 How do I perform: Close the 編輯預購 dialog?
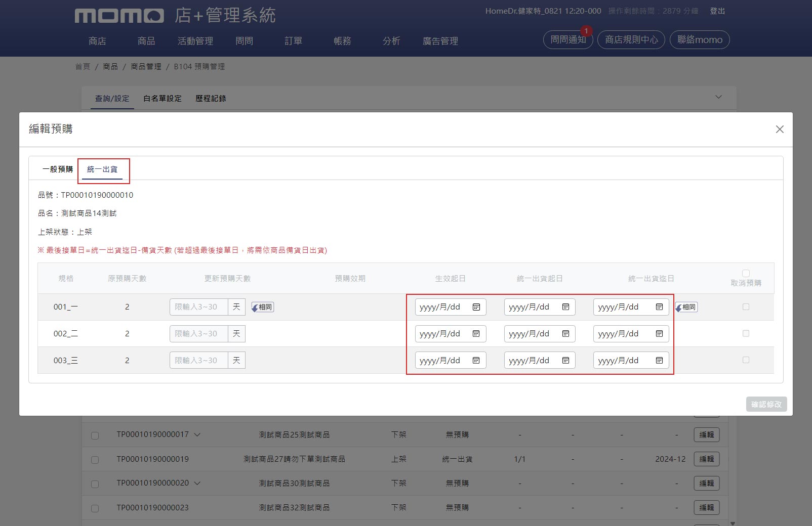click(x=780, y=129)
